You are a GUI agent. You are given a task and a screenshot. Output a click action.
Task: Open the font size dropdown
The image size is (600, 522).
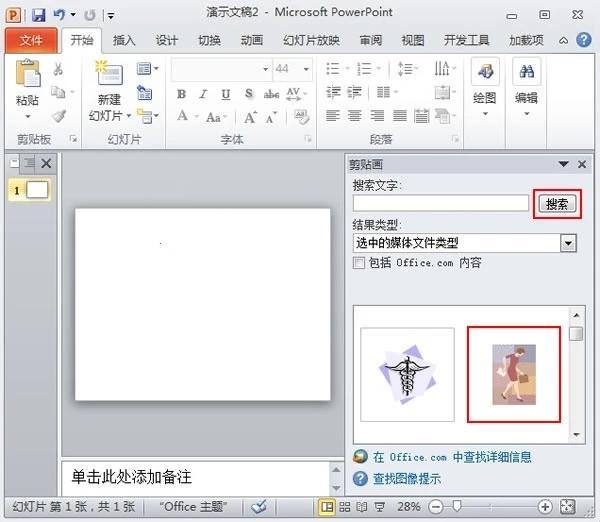306,69
